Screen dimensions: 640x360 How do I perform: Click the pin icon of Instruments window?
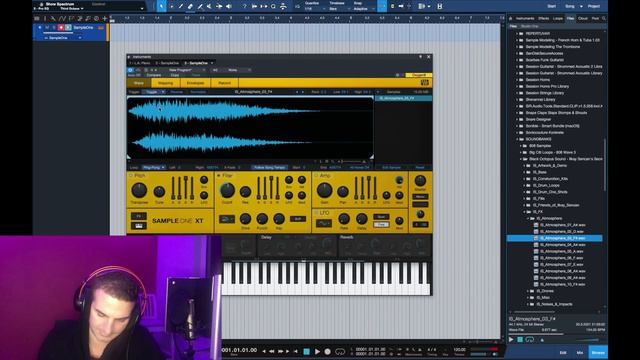(x=420, y=57)
